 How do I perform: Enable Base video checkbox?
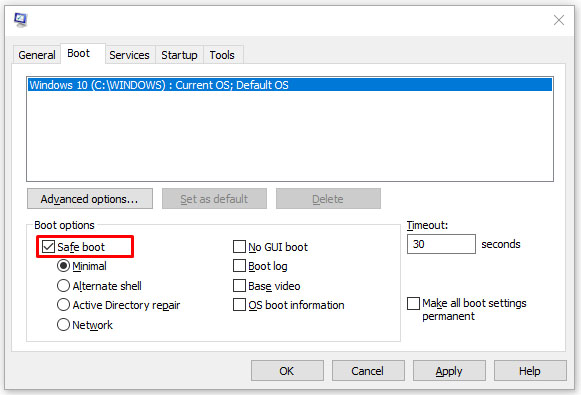239,286
